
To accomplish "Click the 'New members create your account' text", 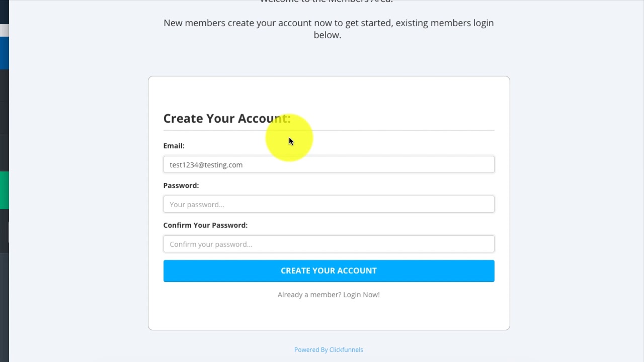I will 238,23.
